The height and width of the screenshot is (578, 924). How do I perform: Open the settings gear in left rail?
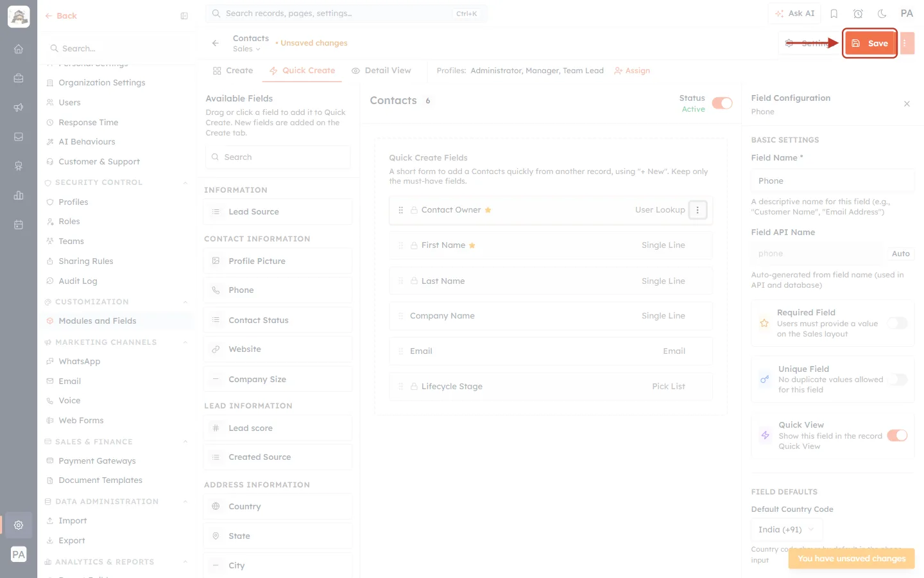(x=19, y=525)
